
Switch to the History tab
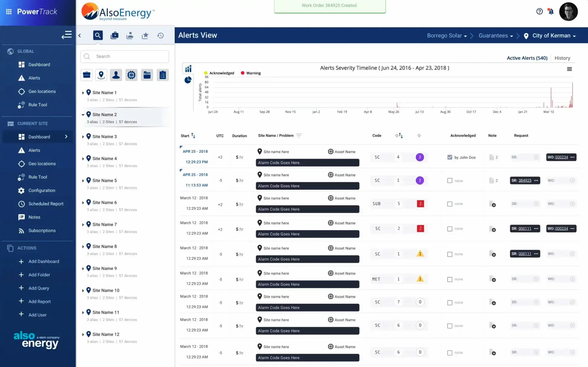(x=562, y=58)
